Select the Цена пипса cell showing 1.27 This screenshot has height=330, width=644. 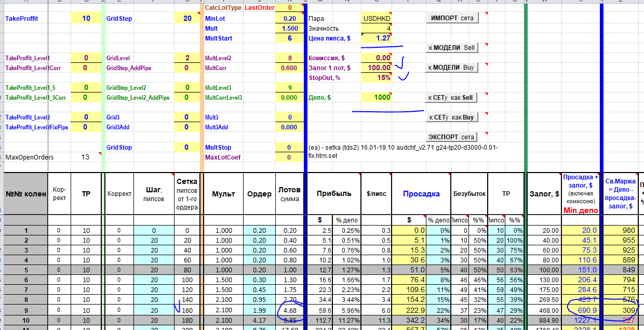click(x=377, y=38)
